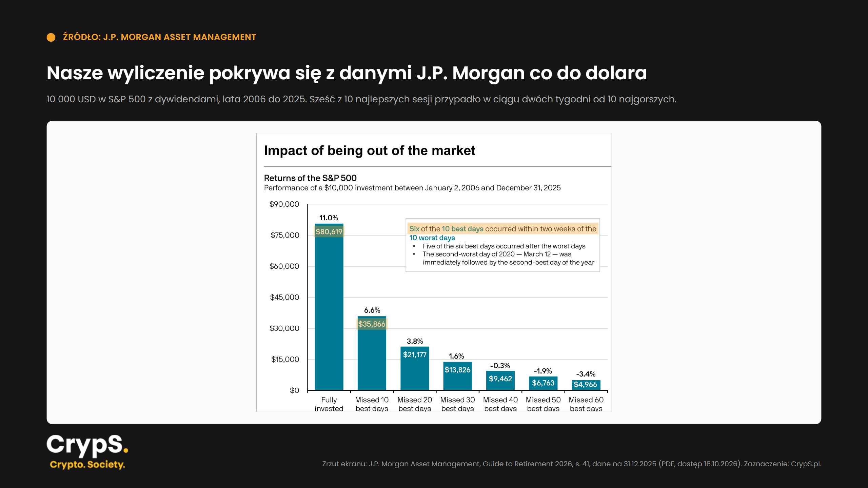Viewport: 868px width, 488px height.
Task: Click the subtitle starting '10 000 USD w S&P 500'
Action: pos(361,99)
